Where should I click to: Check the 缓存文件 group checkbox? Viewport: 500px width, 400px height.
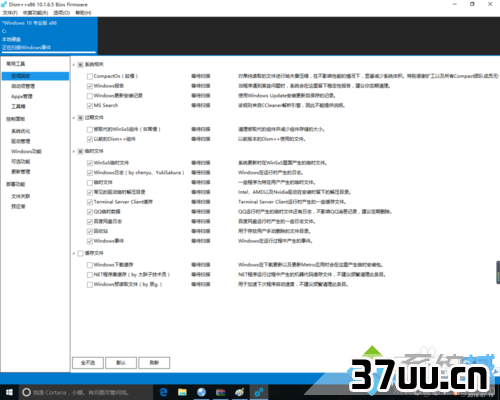[80, 253]
